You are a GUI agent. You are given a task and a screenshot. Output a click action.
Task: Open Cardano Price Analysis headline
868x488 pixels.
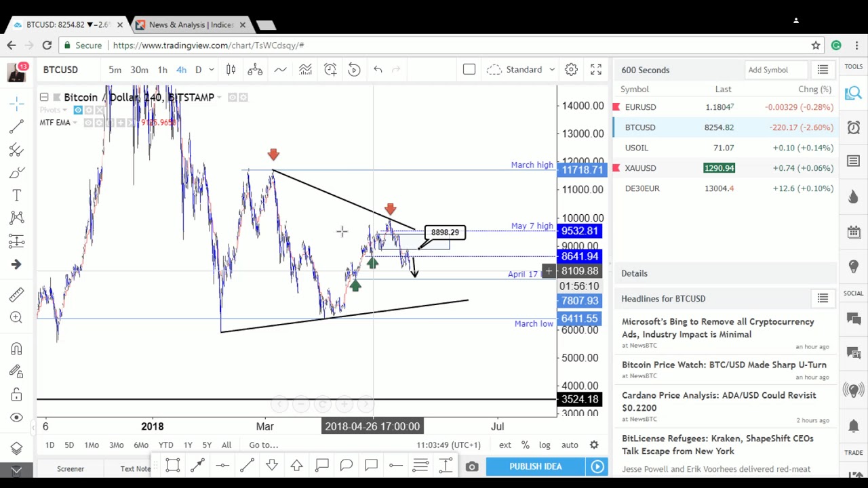tap(719, 401)
